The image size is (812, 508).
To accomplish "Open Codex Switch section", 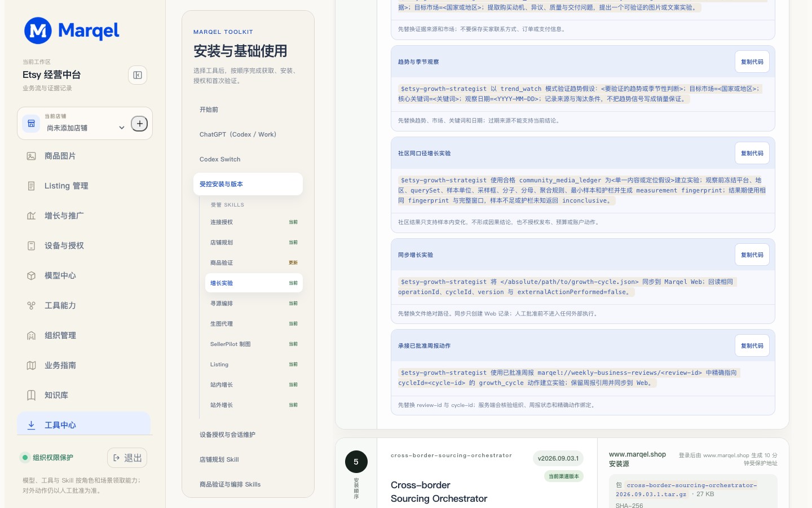I will pyautogui.click(x=248, y=159).
